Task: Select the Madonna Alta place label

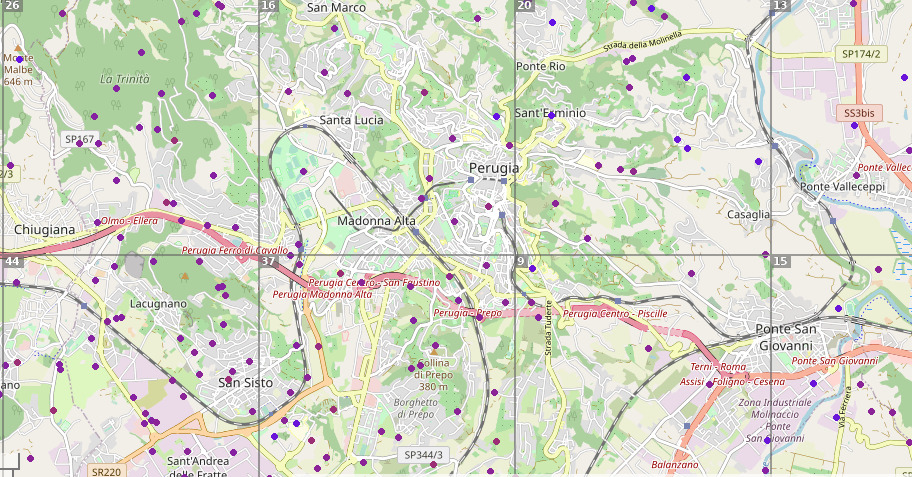Action: pyautogui.click(x=377, y=221)
